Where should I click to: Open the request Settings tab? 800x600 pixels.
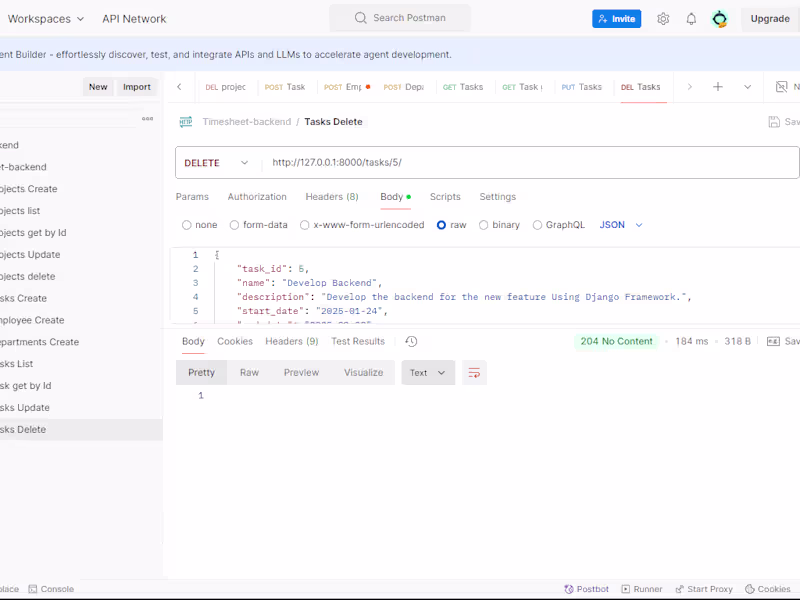(497, 197)
